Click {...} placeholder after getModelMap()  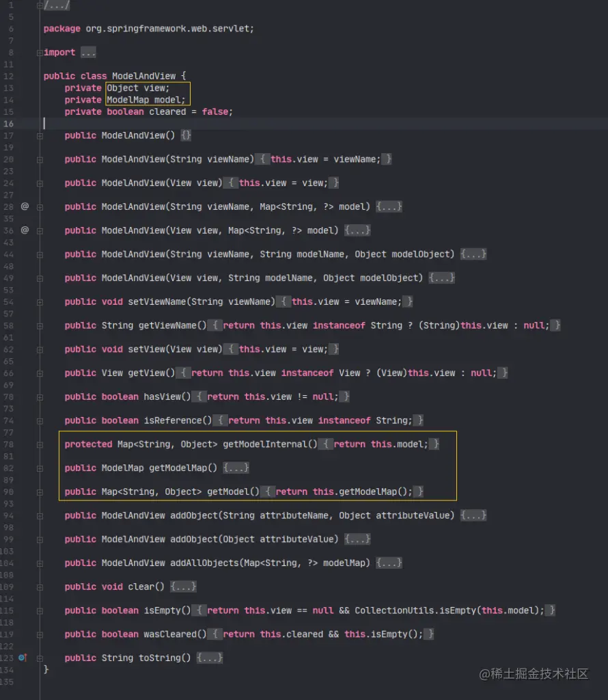tap(236, 468)
